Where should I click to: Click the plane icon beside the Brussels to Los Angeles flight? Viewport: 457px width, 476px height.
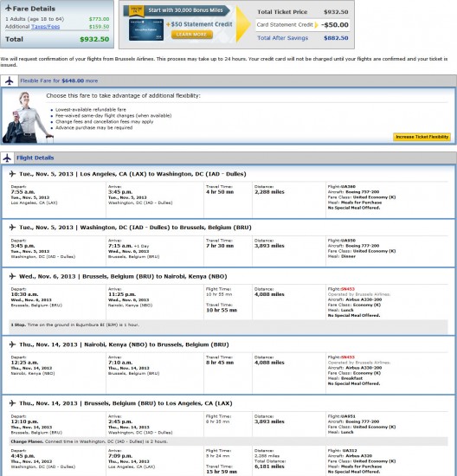(12, 403)
